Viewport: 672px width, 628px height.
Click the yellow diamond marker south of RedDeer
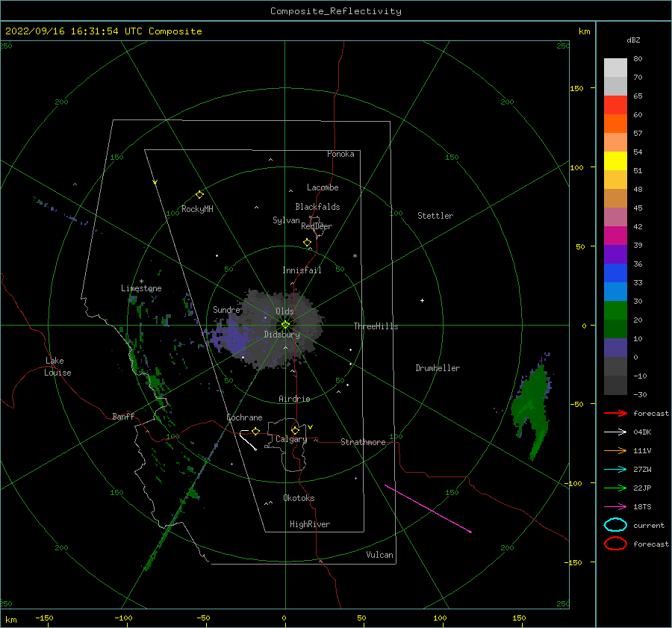click(307, 243)
